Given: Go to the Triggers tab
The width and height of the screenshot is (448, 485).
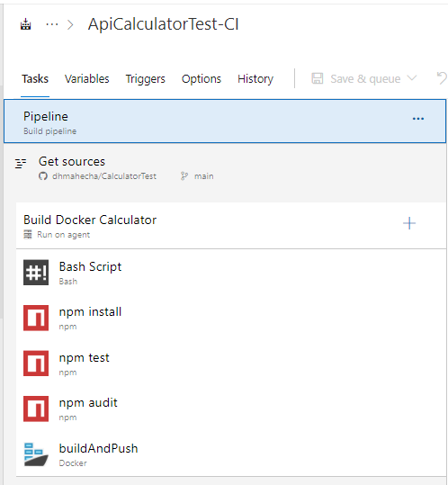Looking at the screenshot, I should coord(146,79).
